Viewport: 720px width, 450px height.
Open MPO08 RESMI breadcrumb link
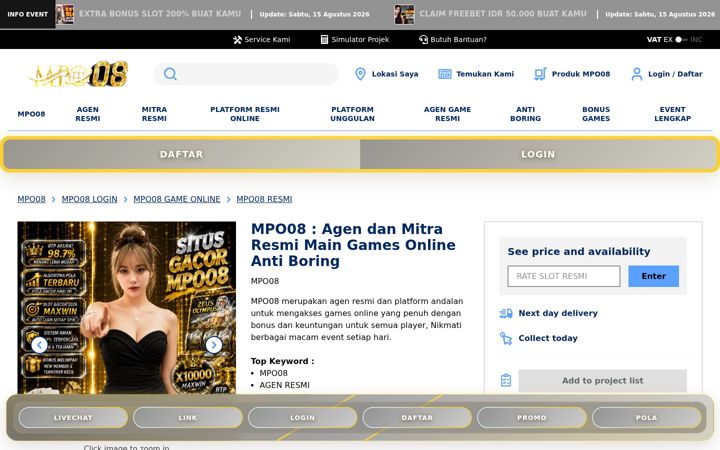pyautogui.click(x=264, y=199)
